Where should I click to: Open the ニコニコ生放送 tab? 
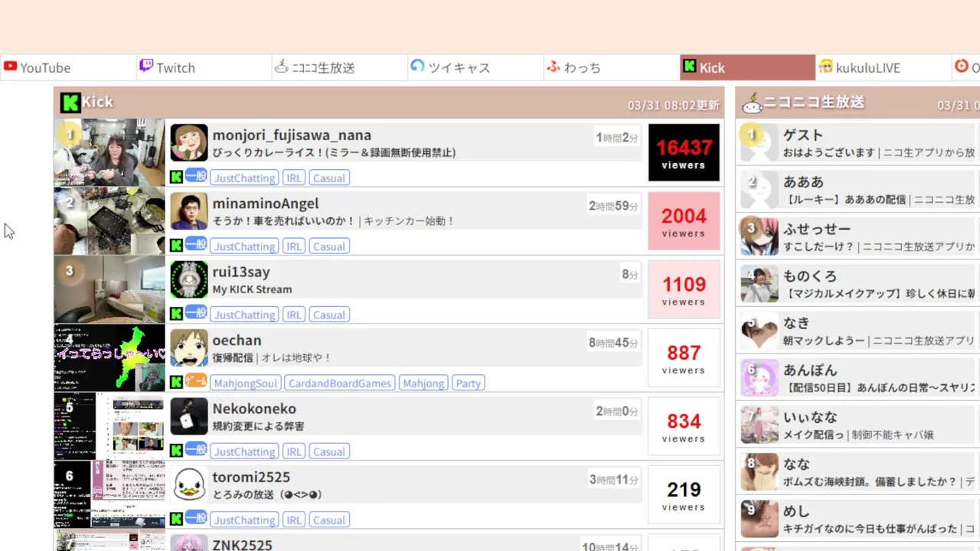coord(339,67)
